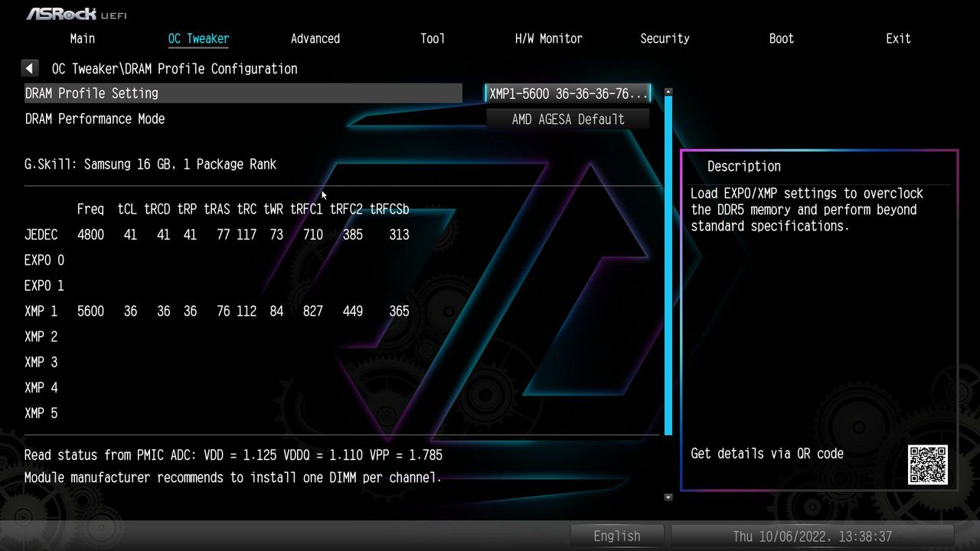
Task: Click the tRAS column header
Action: click(217, 209)
